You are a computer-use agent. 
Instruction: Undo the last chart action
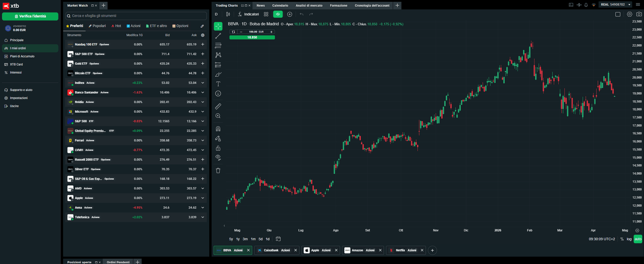point(302,14)
